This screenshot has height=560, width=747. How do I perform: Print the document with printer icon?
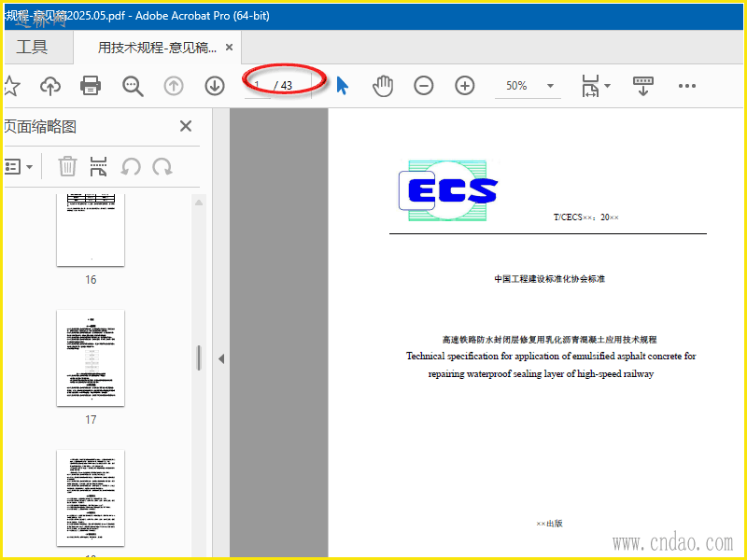(x=91, y=86)
